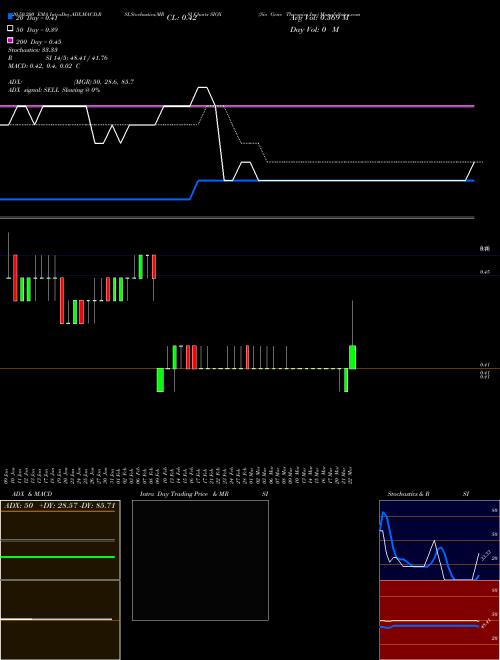Click the 'Stochastics & R' panel title
Image resolution: width=500 pixels, height=660 pixels.
click(x=408, y=494)
